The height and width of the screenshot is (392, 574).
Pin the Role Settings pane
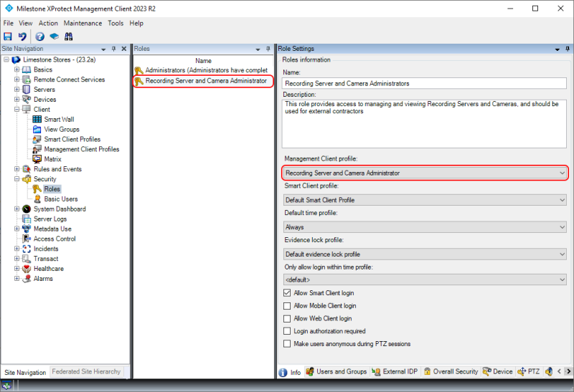tap(568, 49)
